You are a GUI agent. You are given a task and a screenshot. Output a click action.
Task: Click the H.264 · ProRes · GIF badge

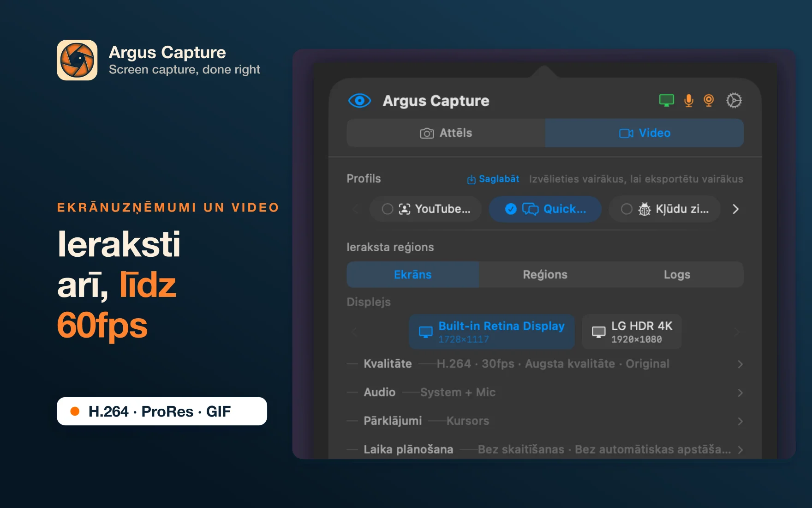click(162, 411)
